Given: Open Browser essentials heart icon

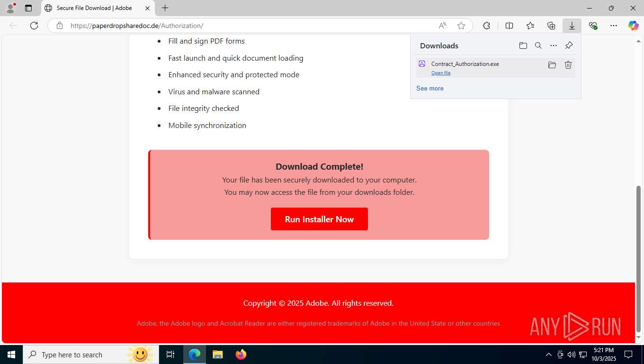Looking at the screenshot, I should click(x=593, y=26).
